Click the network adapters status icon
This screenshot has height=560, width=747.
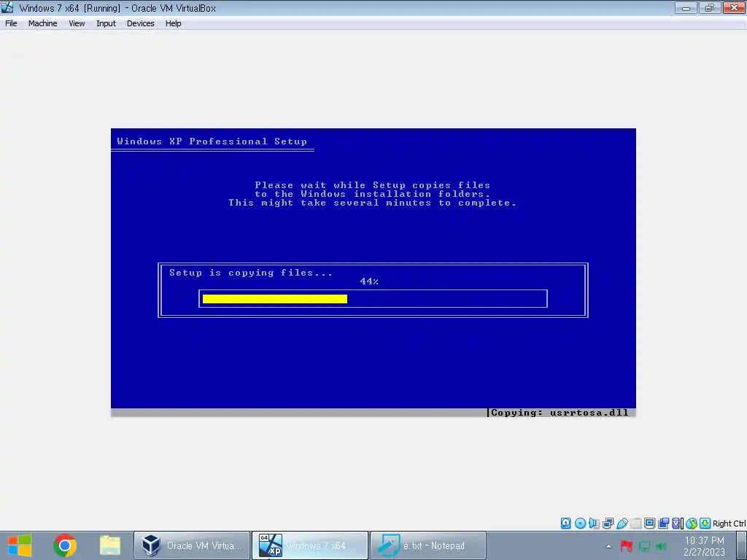point(608,524)
